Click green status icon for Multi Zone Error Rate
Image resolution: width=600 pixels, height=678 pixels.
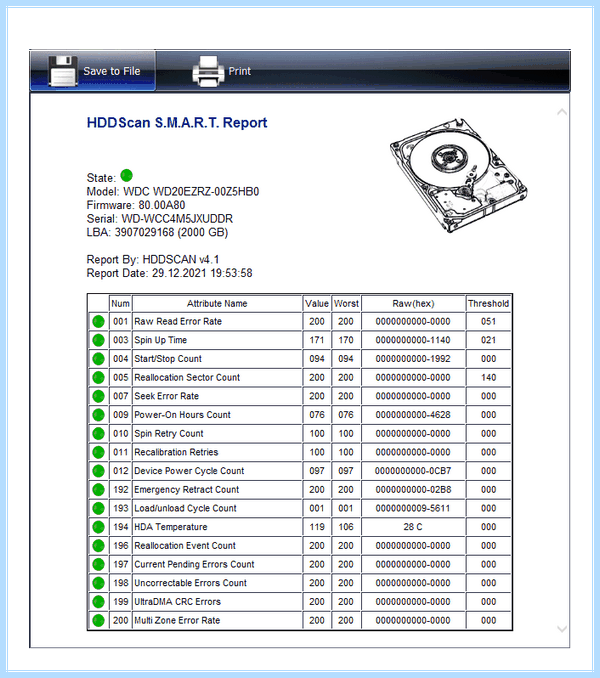[x=99, y=620]
